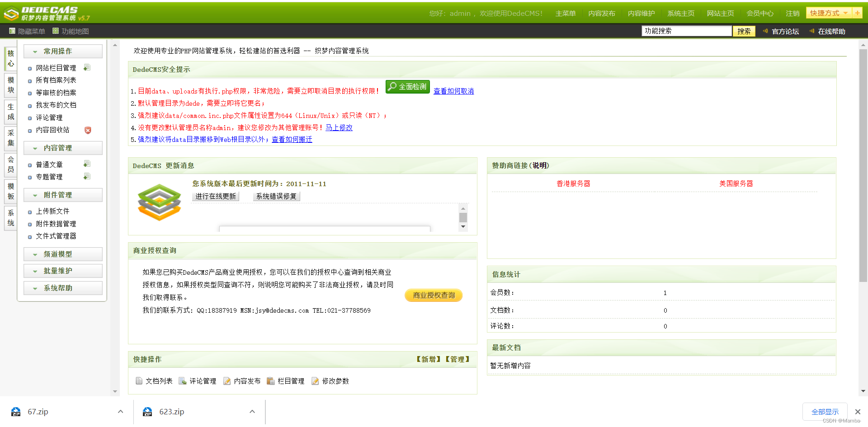Open 网站主页 in the top navigation

pos(720,14)
